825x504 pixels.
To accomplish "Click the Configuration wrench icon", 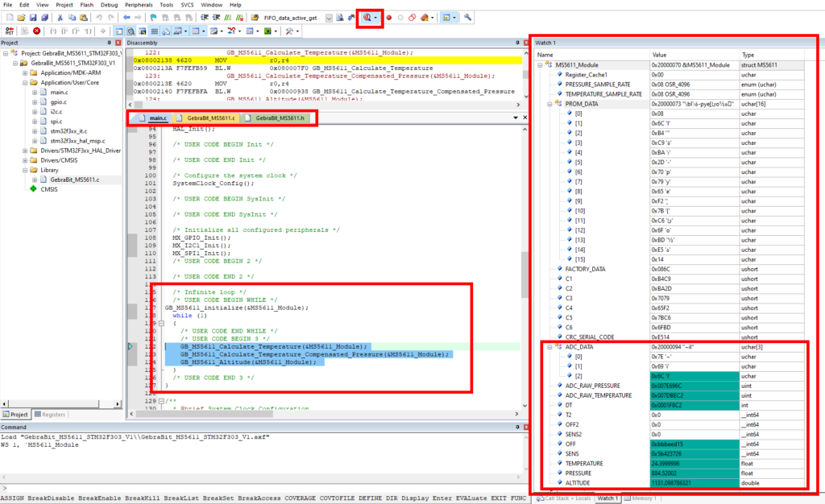I will [x=467, y=18].
